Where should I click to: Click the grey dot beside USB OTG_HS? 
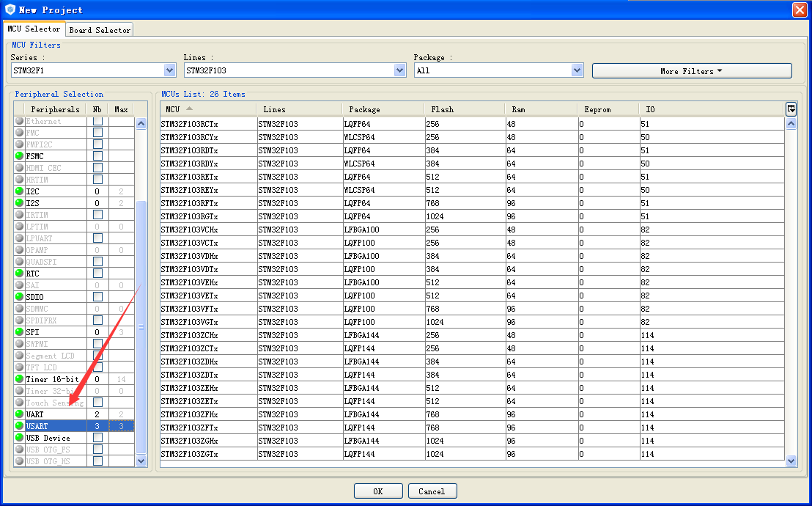(x=19, y=461)
